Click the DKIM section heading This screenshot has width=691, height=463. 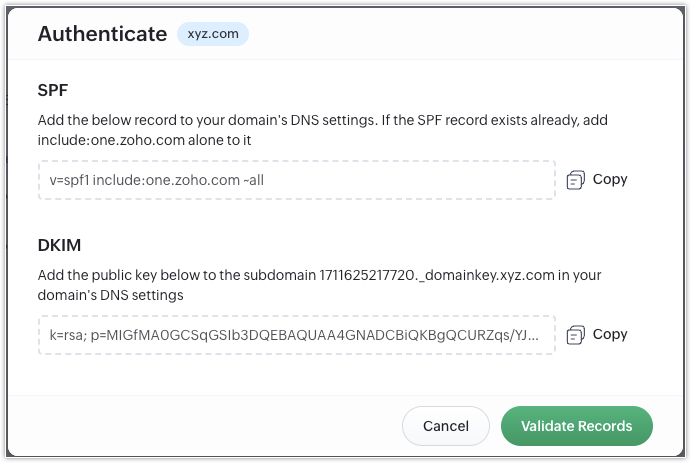(59, 245)
